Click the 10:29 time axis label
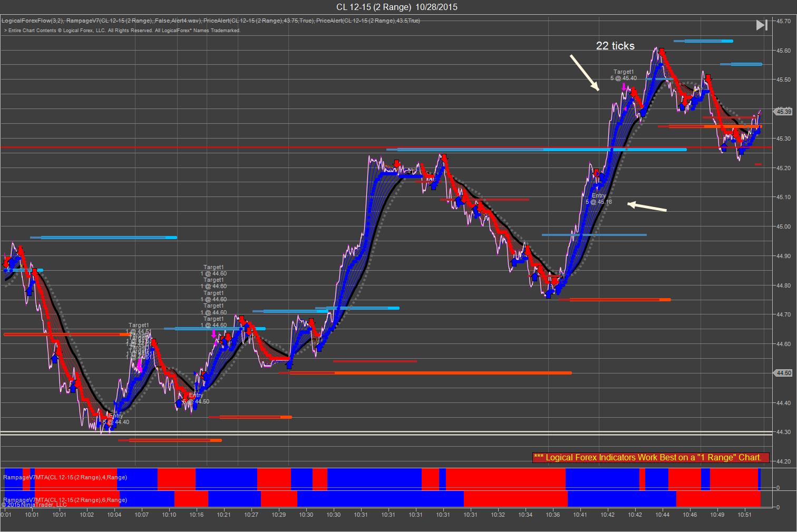This screenshot has width=797, height=532. point(279,515)
